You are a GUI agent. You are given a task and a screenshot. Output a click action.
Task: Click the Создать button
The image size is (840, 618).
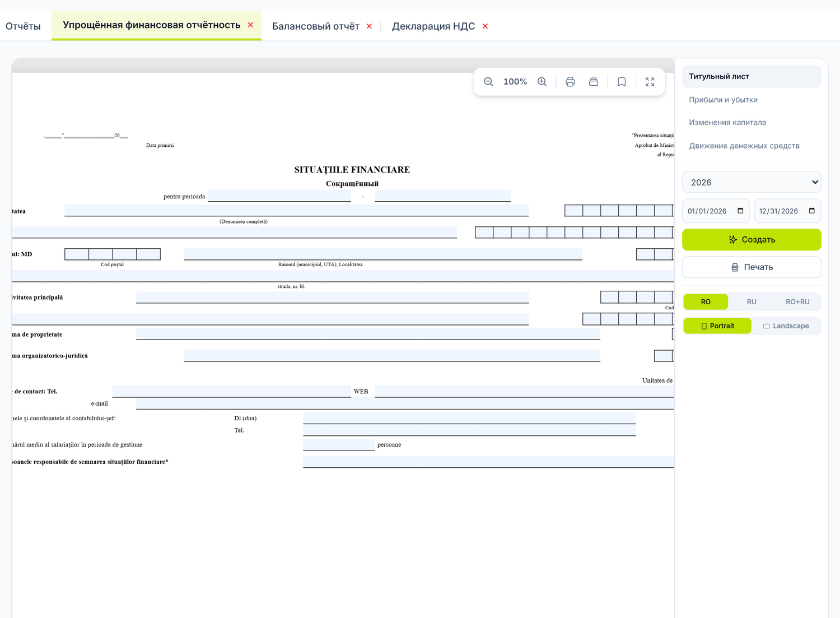point(752,240)
